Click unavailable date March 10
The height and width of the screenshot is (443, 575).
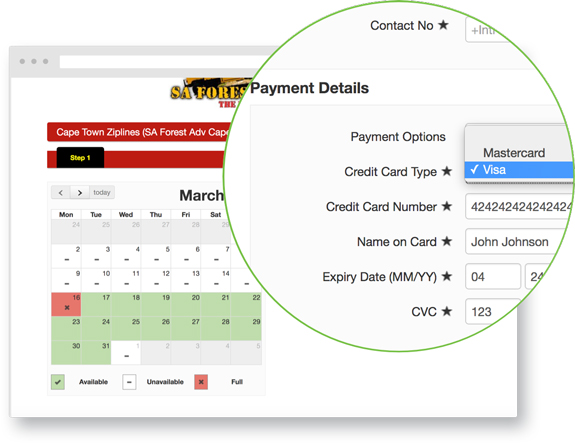coord(96,280)
